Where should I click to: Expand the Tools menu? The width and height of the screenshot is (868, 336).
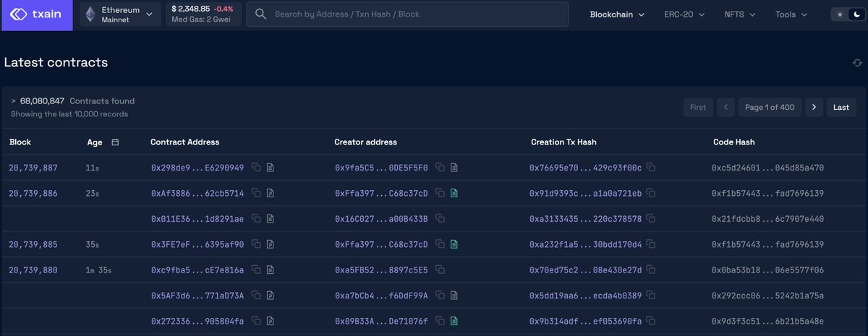pos(791,14)
